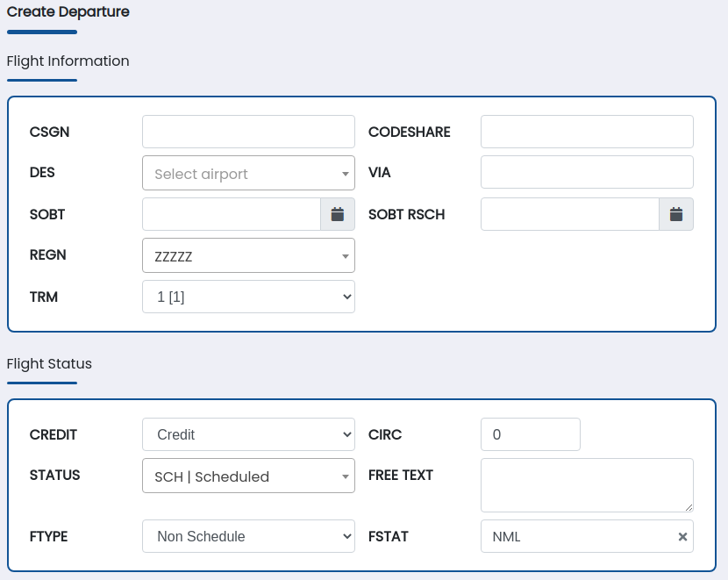Expand the DES airport dropdown
728x580 pixels.
pos(248,174)
